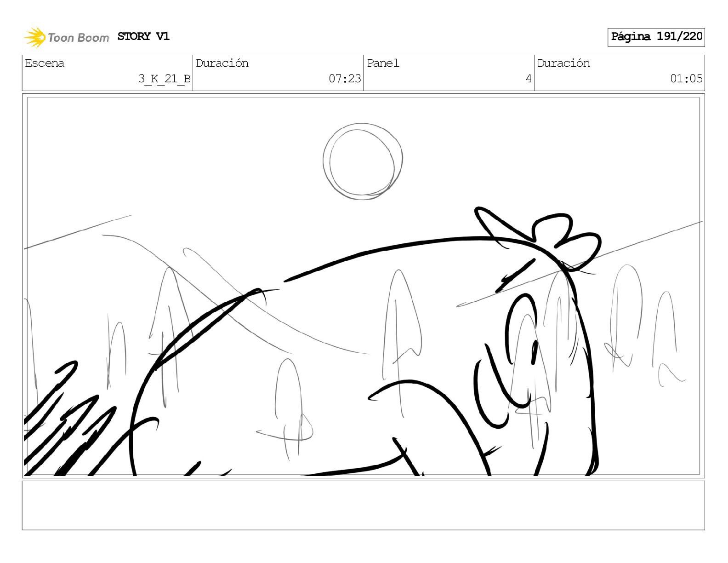Select the panel number 4
The height and width of the screenshot is (563, 728).
pos(529,79)
